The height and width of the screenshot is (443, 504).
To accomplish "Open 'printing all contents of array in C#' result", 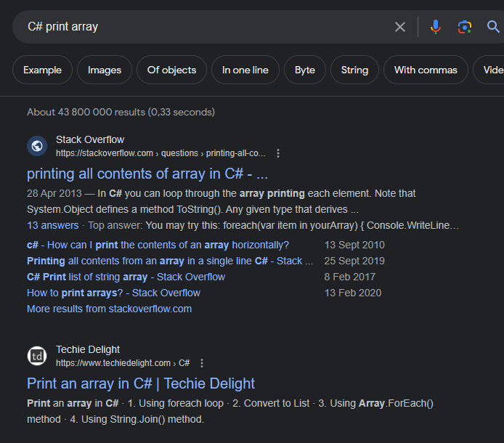I will (147, 174).
